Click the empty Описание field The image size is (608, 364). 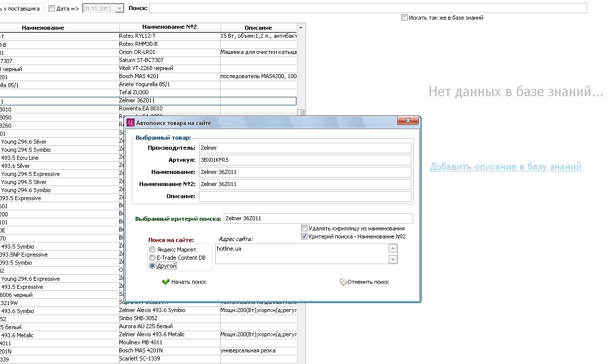point(305,197)
